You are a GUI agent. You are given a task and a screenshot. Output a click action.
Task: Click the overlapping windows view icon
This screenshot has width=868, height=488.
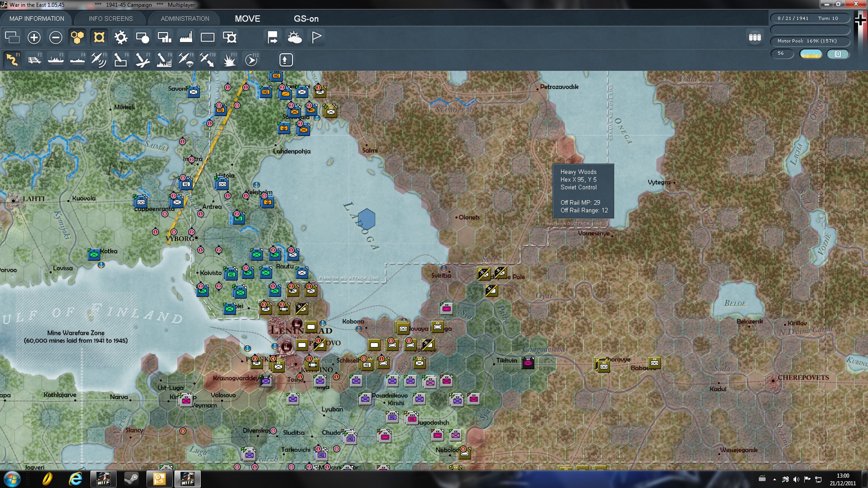coord(12,37)
